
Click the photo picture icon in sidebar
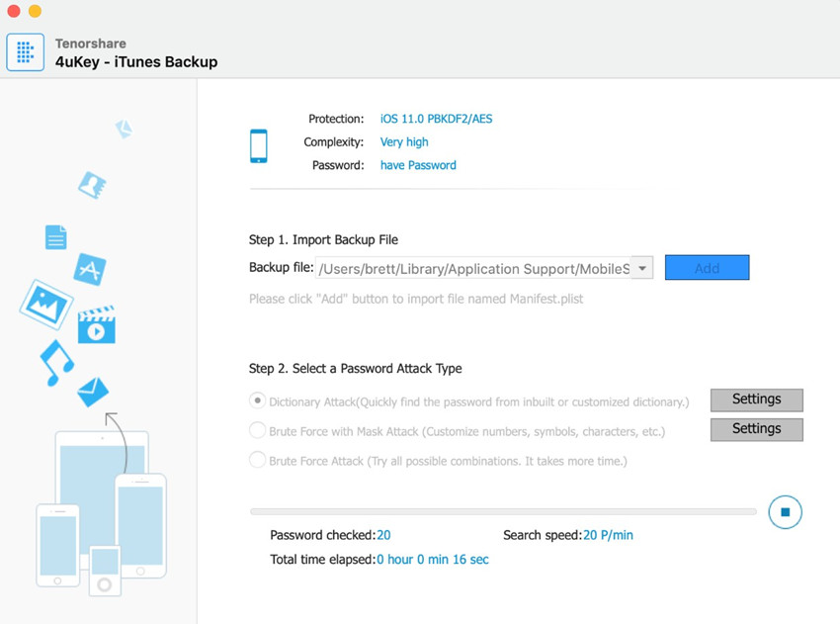pos(46,304)
